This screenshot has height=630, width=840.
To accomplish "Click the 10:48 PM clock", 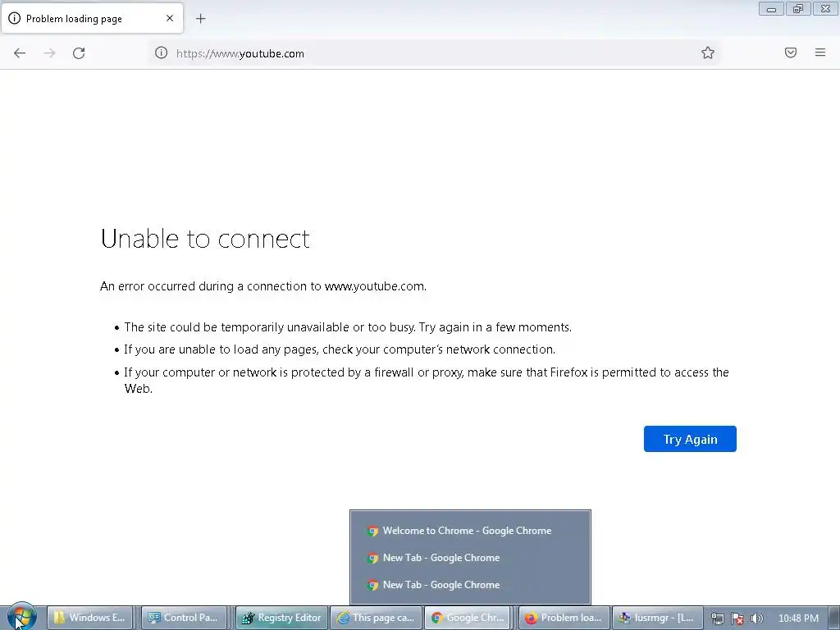I will 798,619.
